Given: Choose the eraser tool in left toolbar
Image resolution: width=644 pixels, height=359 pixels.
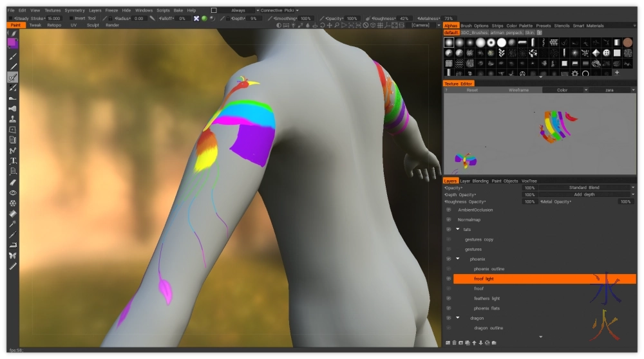Looking at the screenshot, I should click(13, 182).
